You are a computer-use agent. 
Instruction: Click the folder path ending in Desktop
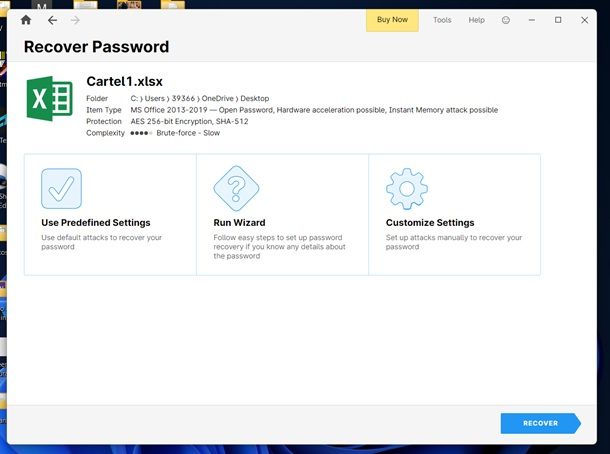point(200,98)
